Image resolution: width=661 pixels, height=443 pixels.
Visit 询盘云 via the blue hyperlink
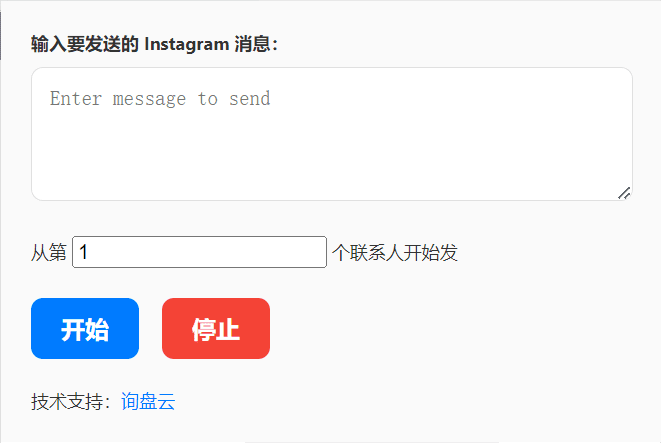point(148,401)
